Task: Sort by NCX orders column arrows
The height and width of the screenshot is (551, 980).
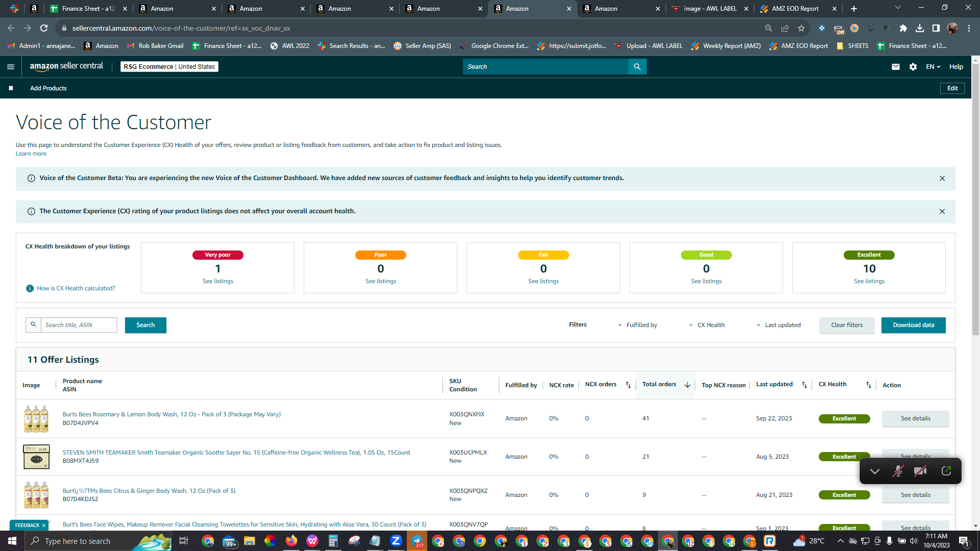Action: (628, 385)
